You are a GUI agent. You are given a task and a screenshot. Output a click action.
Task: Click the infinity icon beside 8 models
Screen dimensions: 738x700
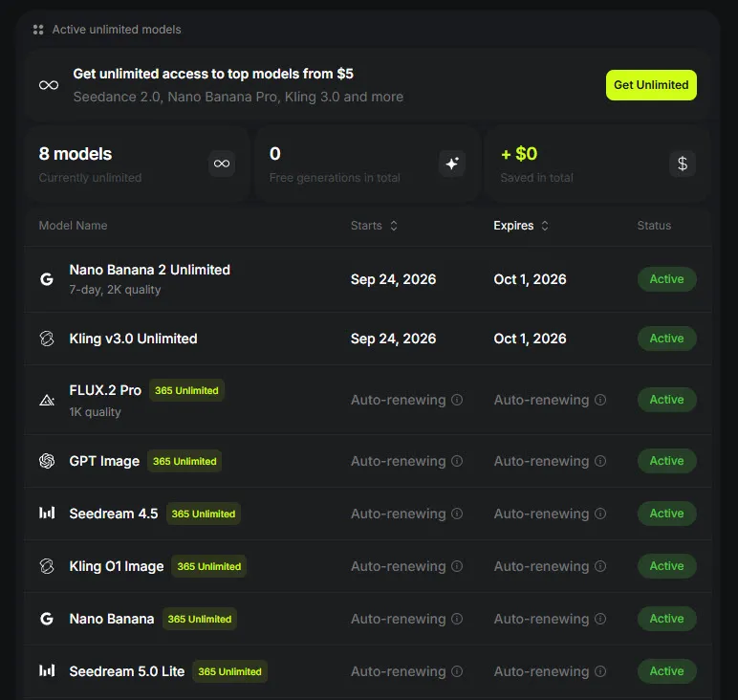click(222, 164)
